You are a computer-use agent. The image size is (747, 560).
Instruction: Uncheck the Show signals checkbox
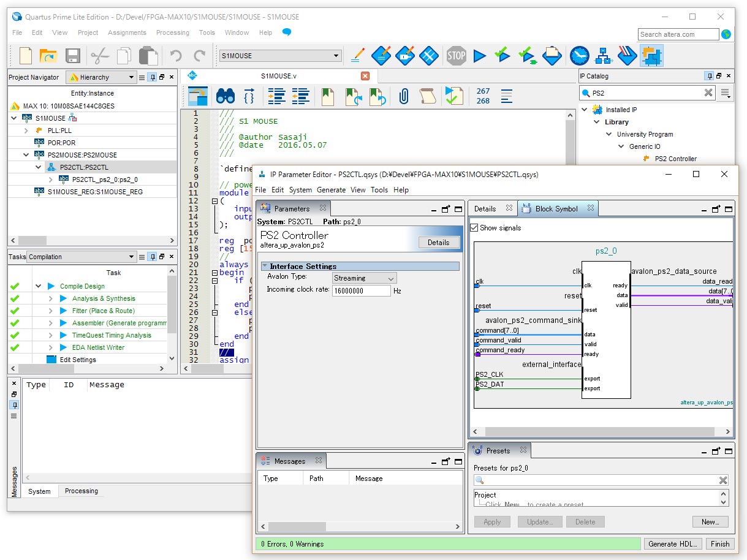(474, 228)
